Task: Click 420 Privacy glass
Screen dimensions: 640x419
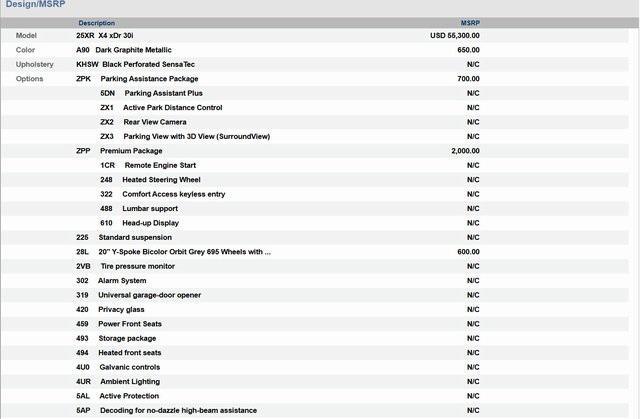Action: [110, 309]
